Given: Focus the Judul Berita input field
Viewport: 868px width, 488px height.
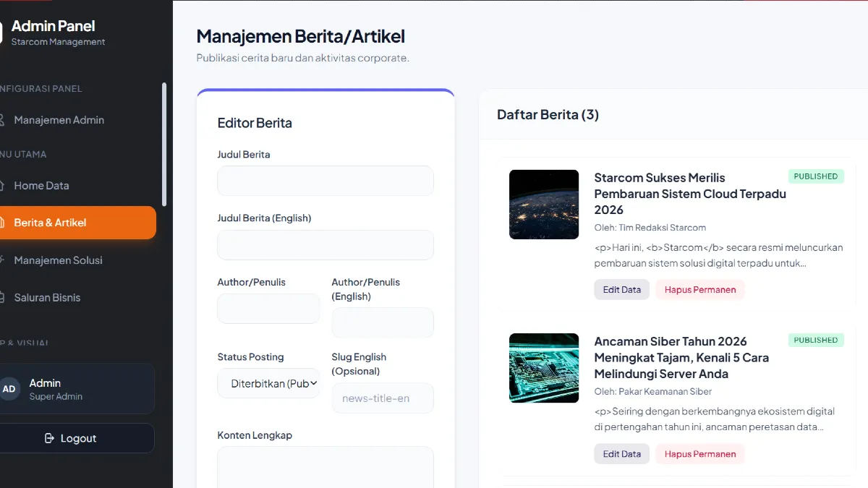Looking at the screenshot, I should (x=325, y=181).
